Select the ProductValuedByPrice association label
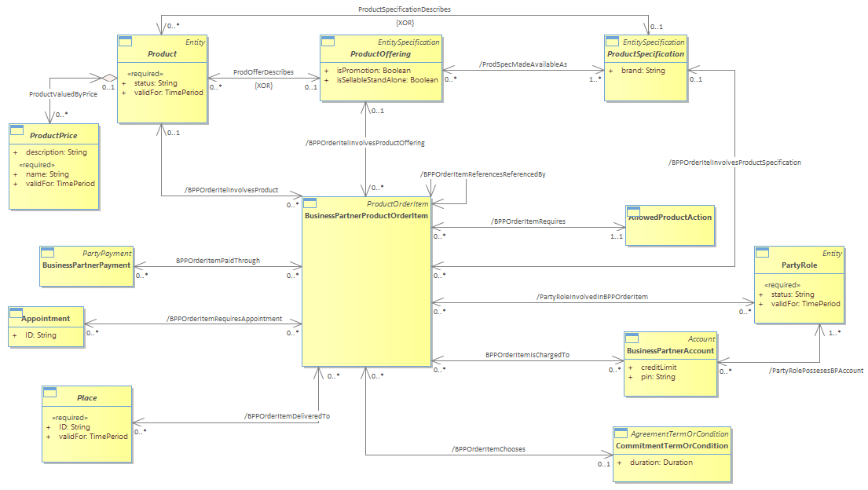The image size is (868, 490). tap(63, 94)
